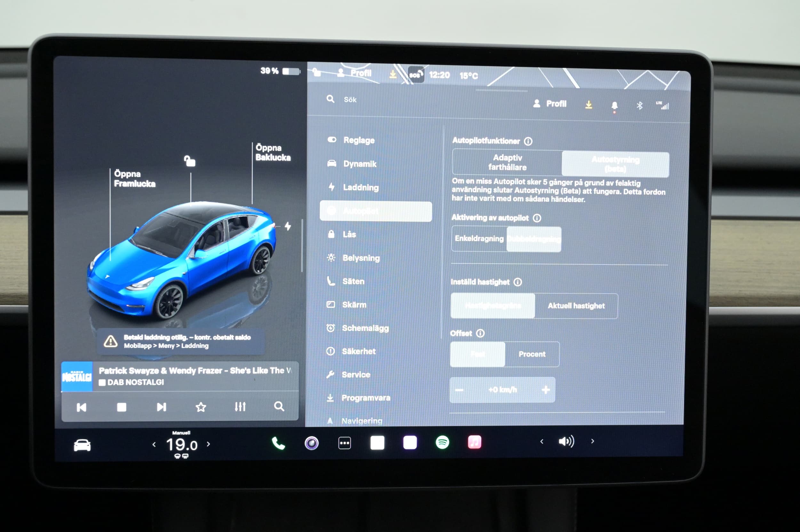Select Enkeldragning activation mode

[479, 239]
